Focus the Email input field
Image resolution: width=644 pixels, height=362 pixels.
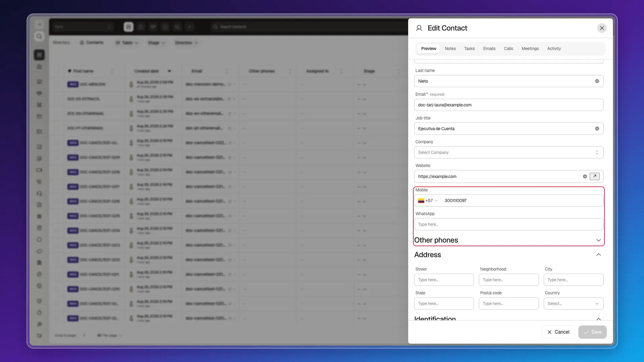pyautogui.click(x=508, y=105)
